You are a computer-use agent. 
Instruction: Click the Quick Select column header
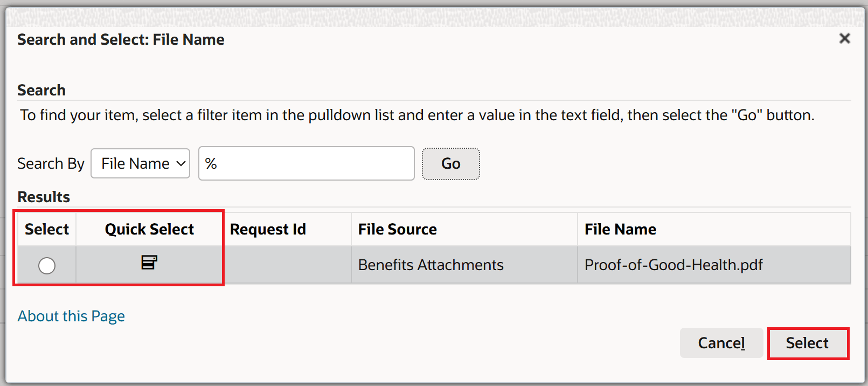click(150, 229)
